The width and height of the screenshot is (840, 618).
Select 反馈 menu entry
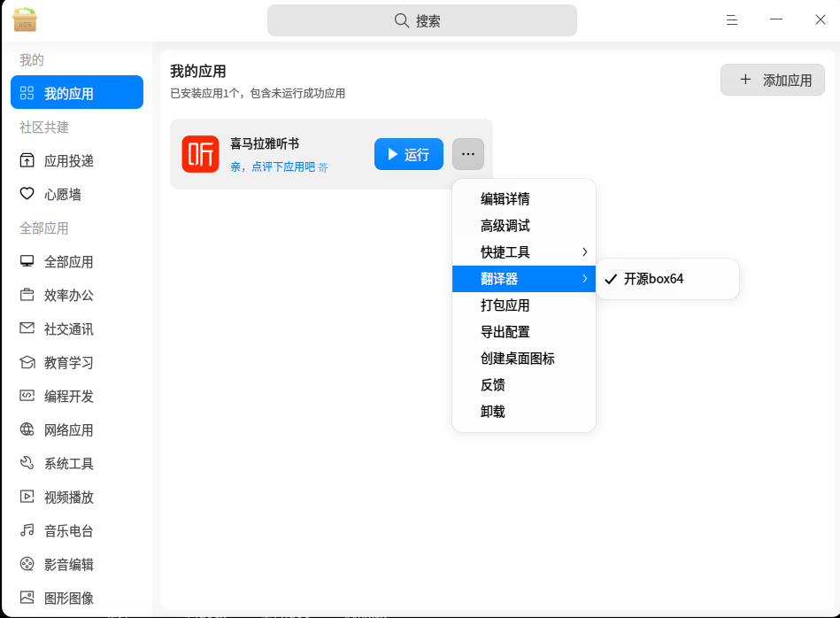(524, 385)
